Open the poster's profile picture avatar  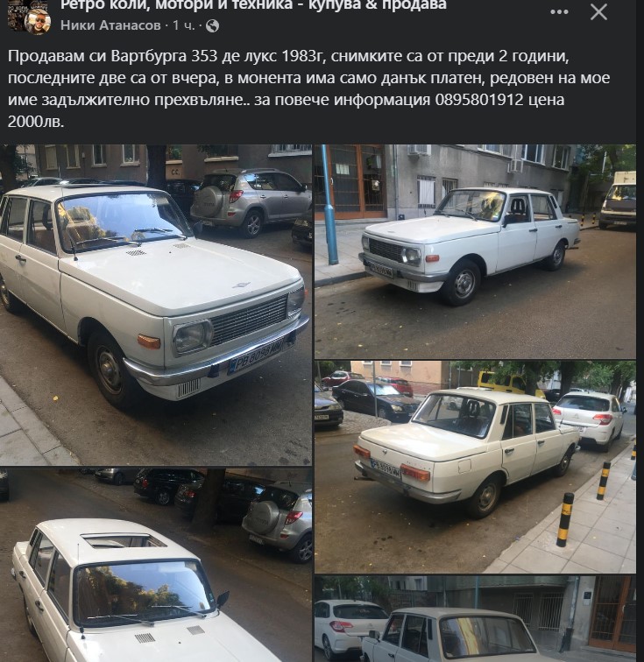[x=38, y=20]
